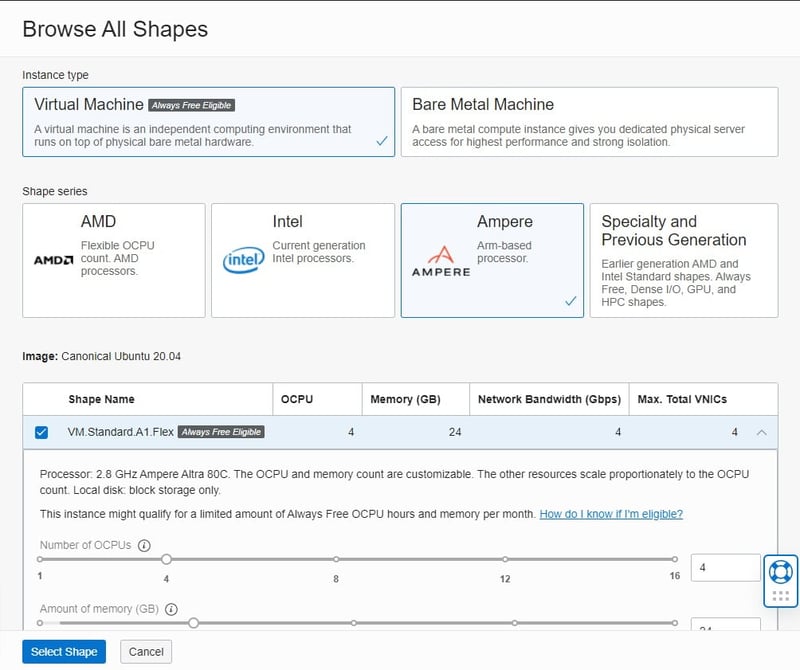Click the 8 mark on the OCPU slider
Screen dimensions: 800x670
click(x=336, y=560)
